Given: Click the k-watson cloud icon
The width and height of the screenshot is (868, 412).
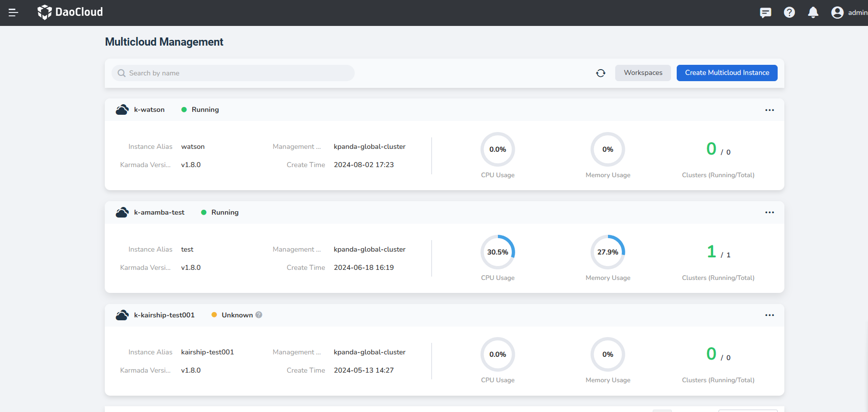Looking at the screenshot, I should pos(122,110).
